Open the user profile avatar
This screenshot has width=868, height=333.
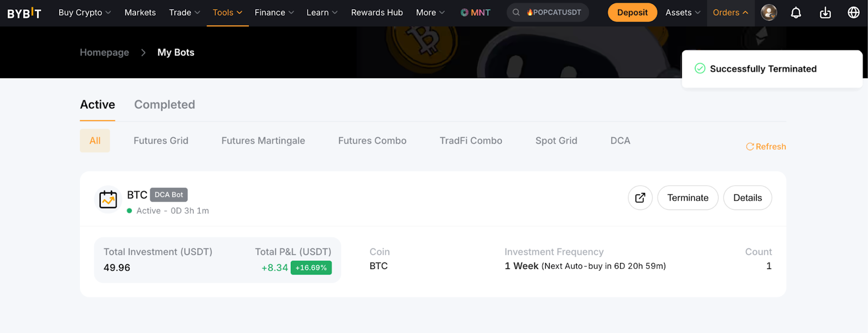(x=769, y=12)
